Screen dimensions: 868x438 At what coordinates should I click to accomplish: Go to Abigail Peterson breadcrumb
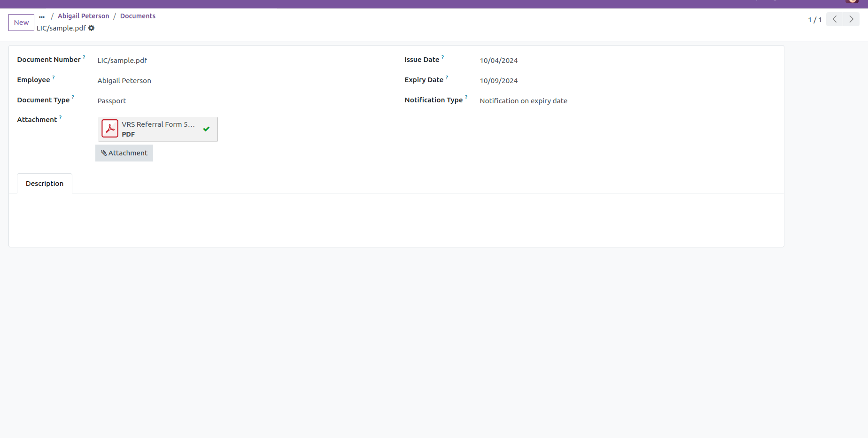[x=83, y=16]
